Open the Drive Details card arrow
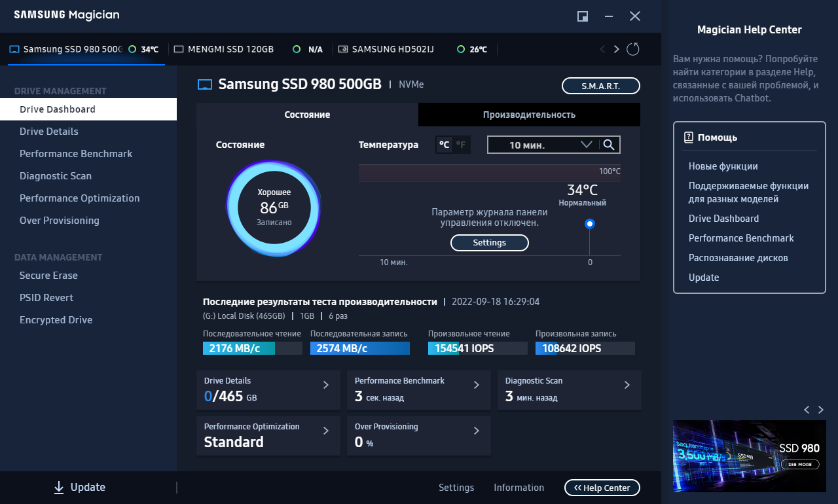This screenshot has height=504, width=838. point(326,385)
